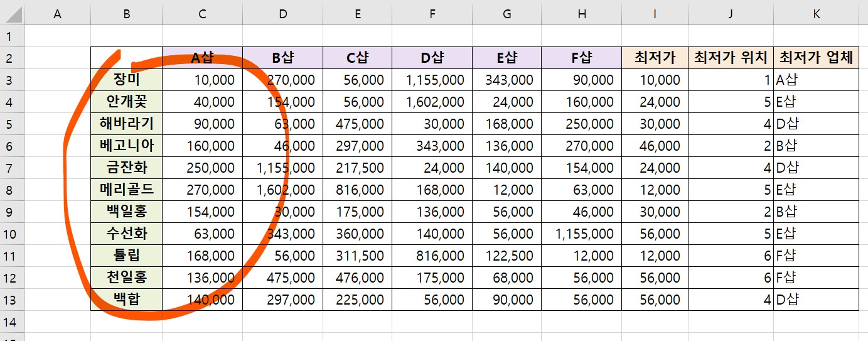Select column G header
The image size is (868, 341).
(506, 13)
